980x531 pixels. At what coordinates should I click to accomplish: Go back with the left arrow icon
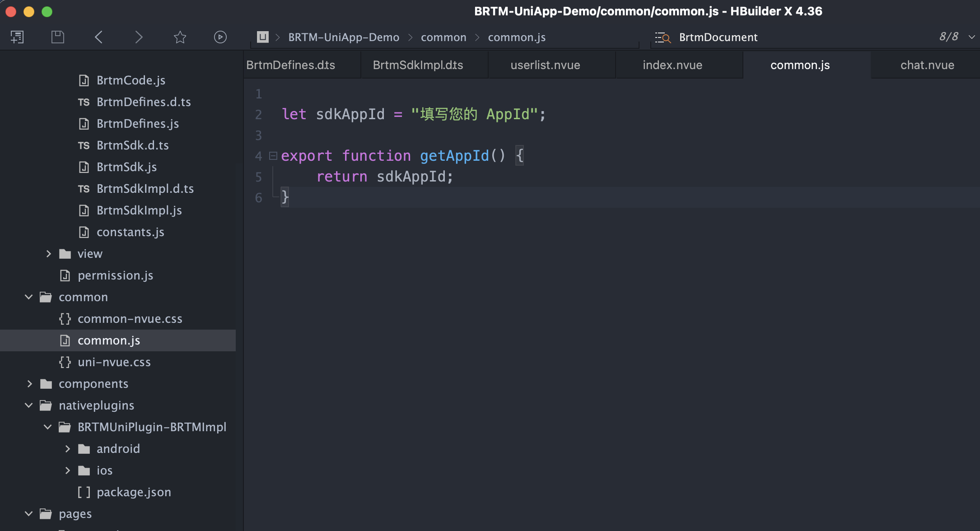coord(98,37)
